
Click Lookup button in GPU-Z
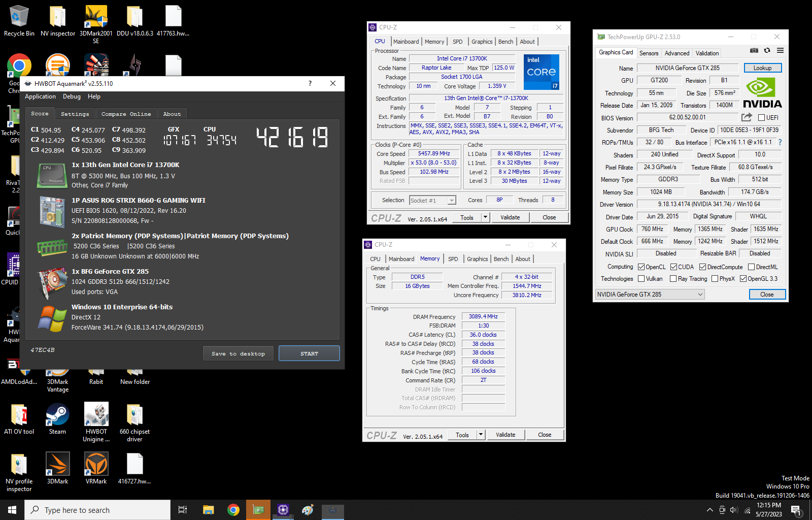click(x=762, y=68)
